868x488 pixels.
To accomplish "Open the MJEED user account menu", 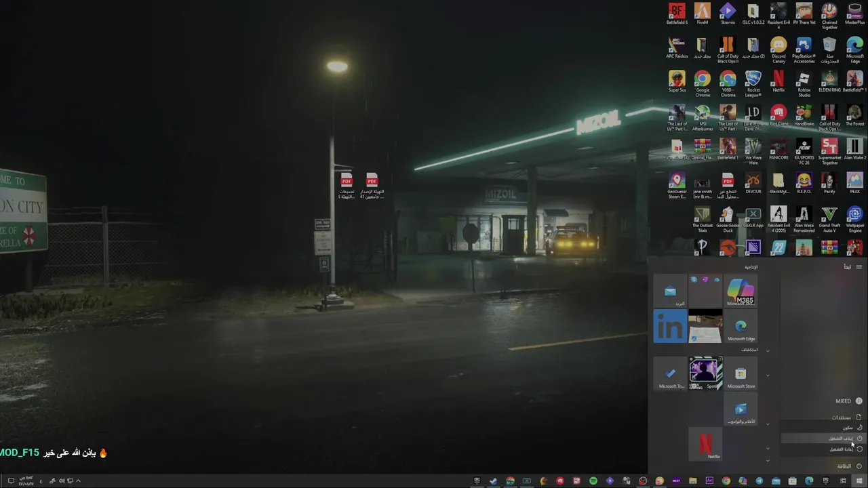I will 848,401.
